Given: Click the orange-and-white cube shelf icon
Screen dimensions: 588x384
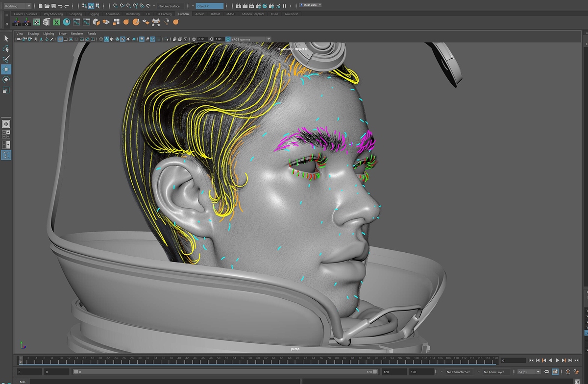Looking at the screenshot, I should coord(96,22).
